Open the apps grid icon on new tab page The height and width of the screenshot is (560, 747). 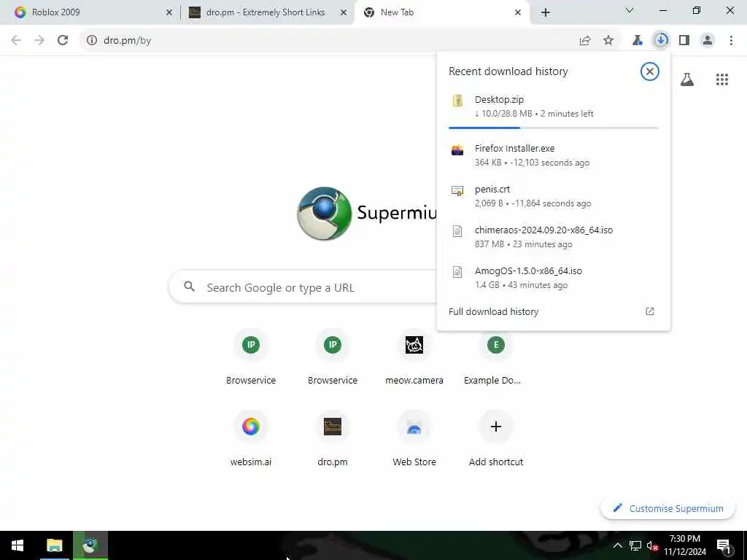[722, 79]
